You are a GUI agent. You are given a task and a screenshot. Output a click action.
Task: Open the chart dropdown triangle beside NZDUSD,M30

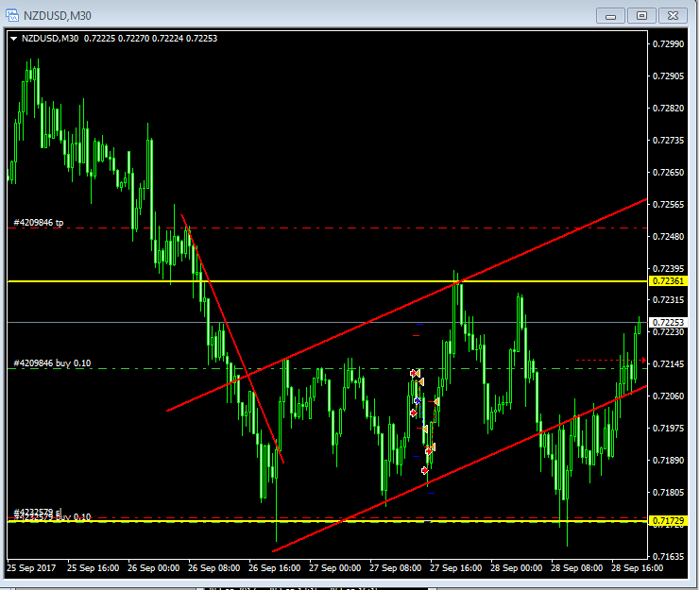click(13, 39)
